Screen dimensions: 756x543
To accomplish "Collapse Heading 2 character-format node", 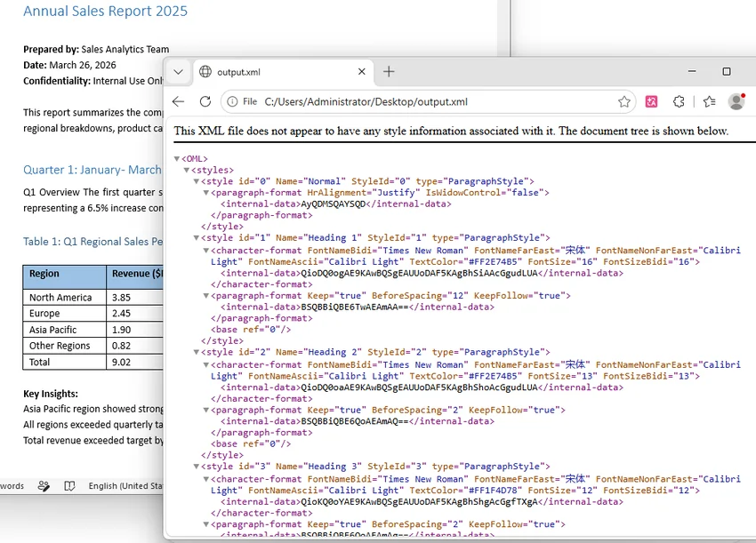I will pos(205,365).
